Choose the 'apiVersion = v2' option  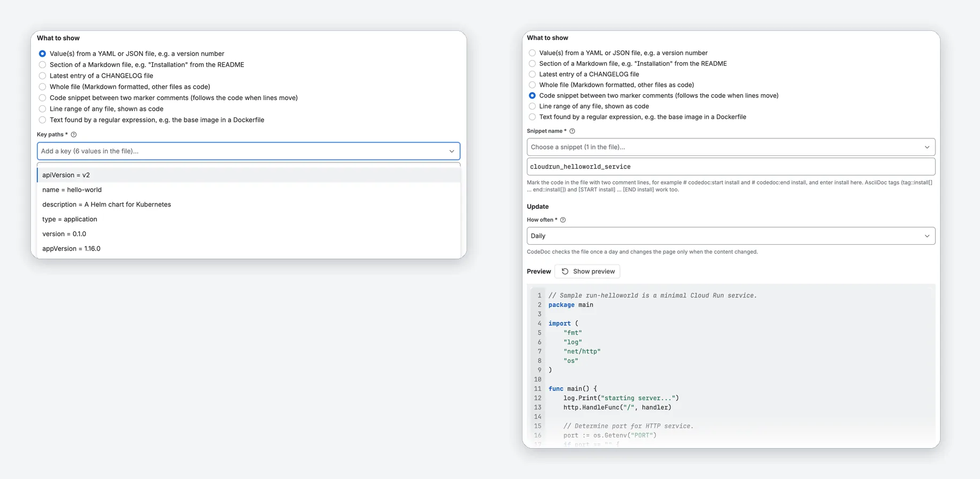[248, 175]
